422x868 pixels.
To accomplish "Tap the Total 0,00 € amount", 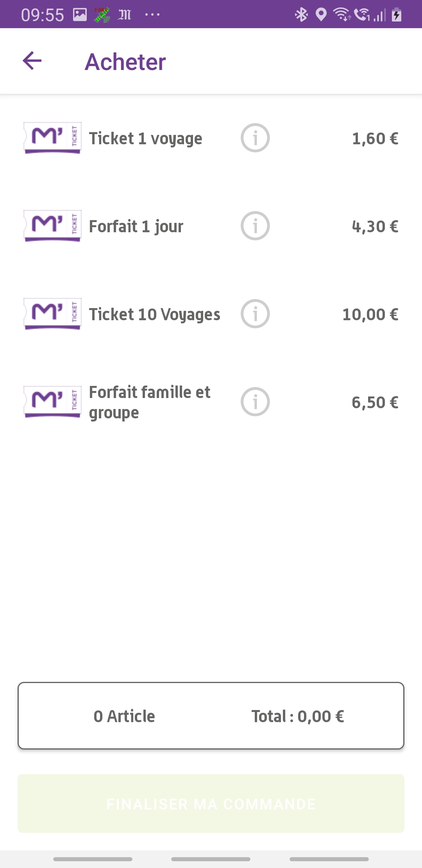I will pos(298,716).
